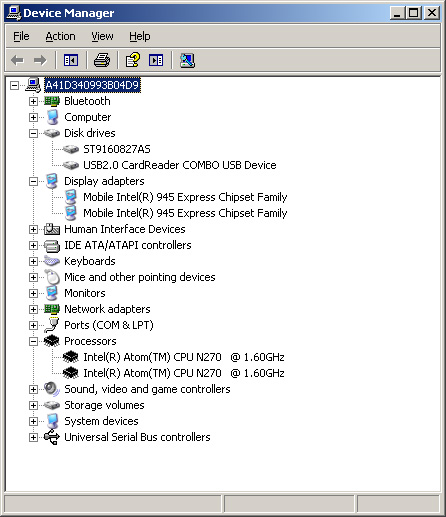Click Show/Hide Console Tree toolbar icon

click(71, 60)
